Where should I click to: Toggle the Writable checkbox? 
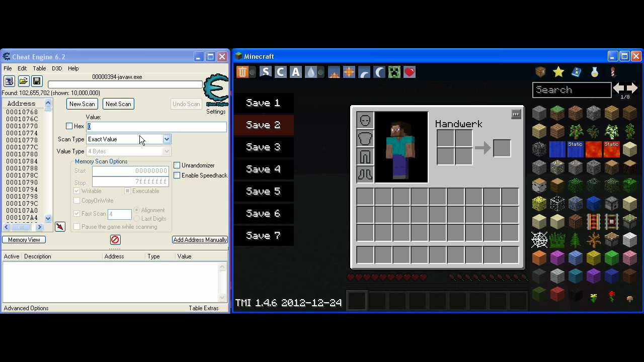click(x=77, y=191)
